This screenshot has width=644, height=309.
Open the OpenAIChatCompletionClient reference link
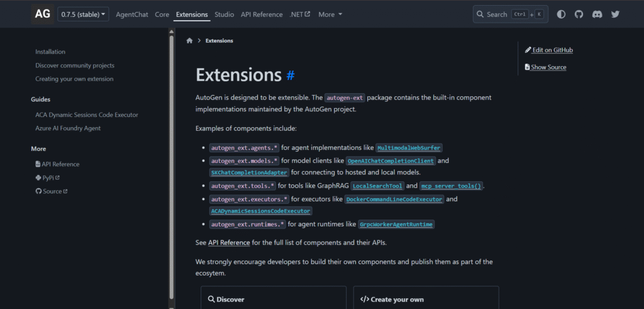pos(391,160)
